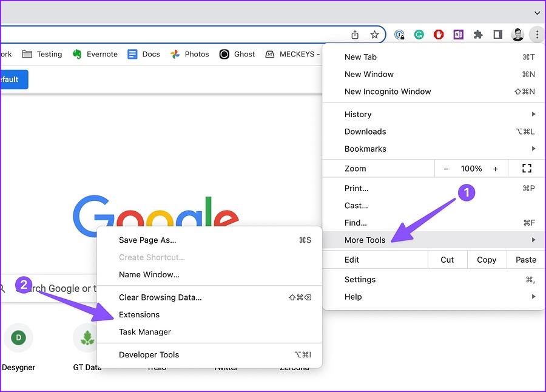Open the OneNote Web Clipper extension
546x392 pixels.
click(x=458, y=35)
